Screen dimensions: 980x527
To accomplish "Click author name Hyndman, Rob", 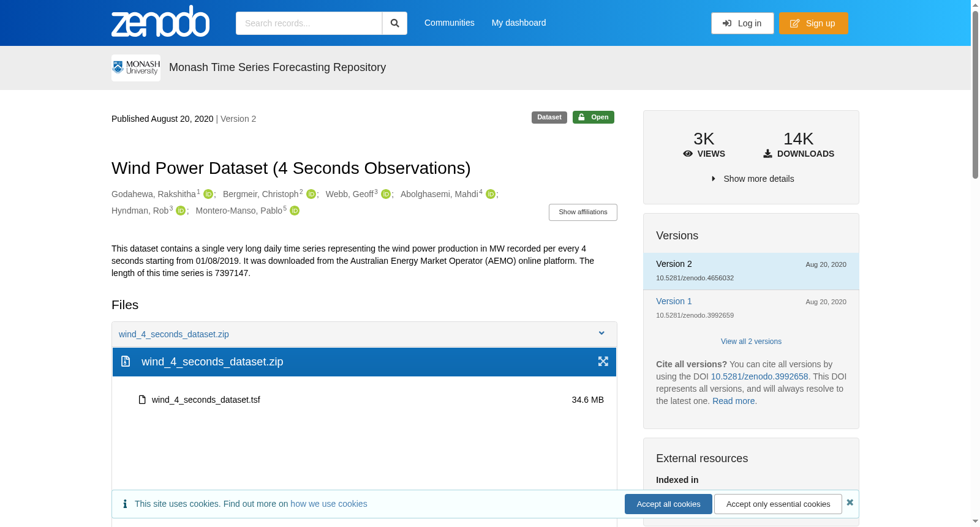I will pos(140,211).
